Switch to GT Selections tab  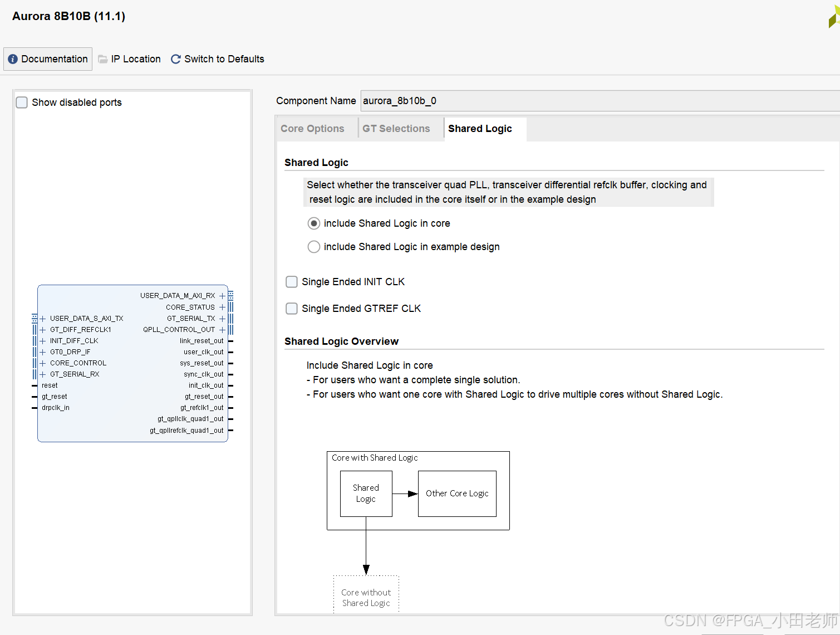point(396,129)
